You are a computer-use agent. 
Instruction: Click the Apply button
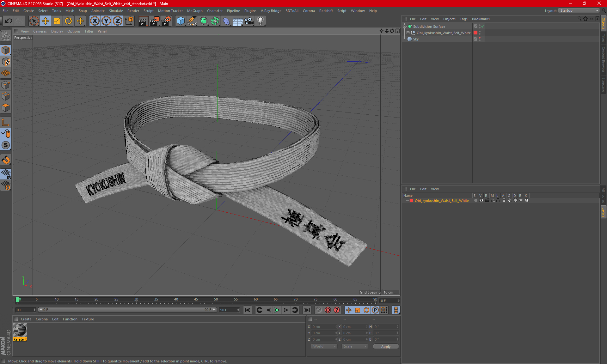(386, 346)
